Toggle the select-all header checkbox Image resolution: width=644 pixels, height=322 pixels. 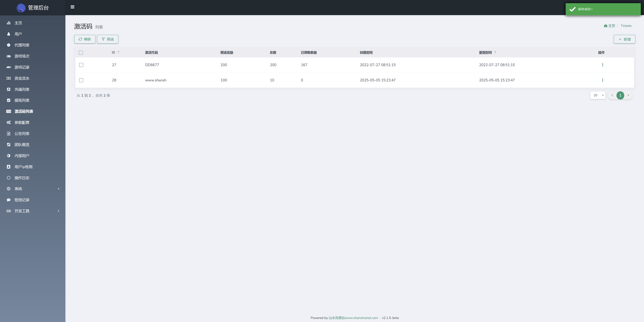81,53
